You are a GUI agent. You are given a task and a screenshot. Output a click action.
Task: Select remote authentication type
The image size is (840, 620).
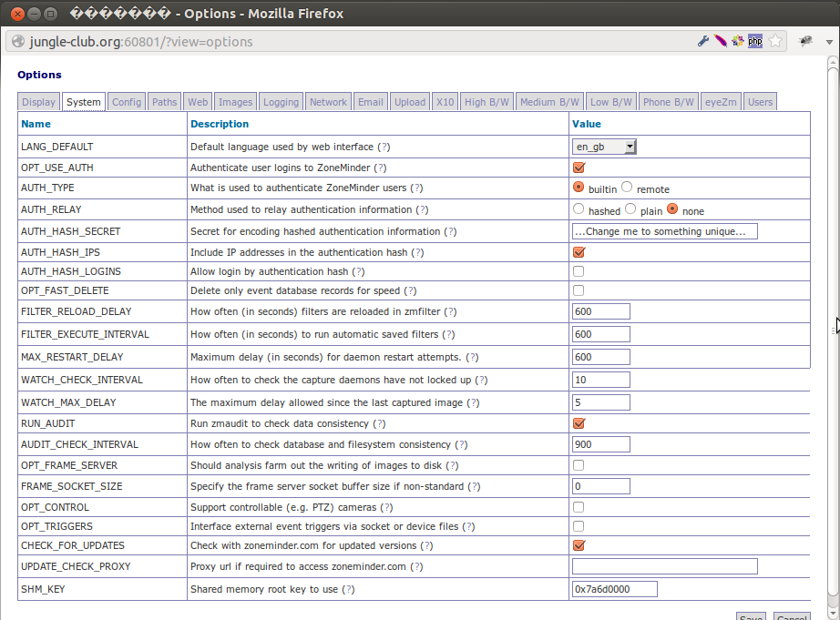(627, 188)
